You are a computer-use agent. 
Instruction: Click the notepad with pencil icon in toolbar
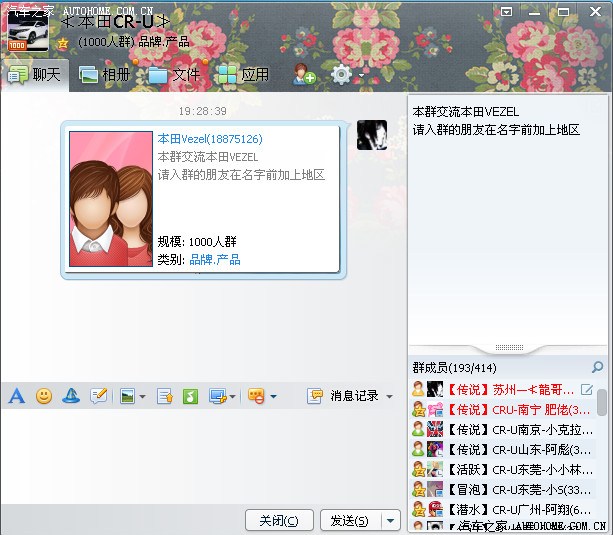pos(98,396)
